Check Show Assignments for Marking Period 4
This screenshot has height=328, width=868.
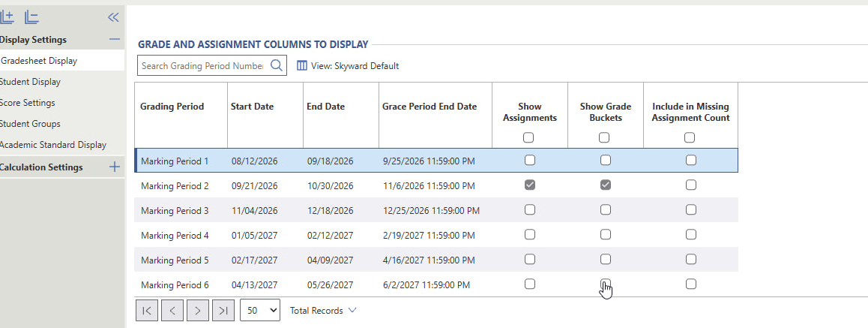(530, 234)
